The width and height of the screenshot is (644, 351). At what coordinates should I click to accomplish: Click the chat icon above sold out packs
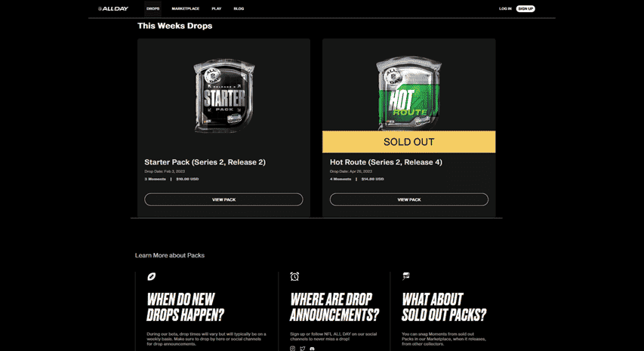click(405, 276)
